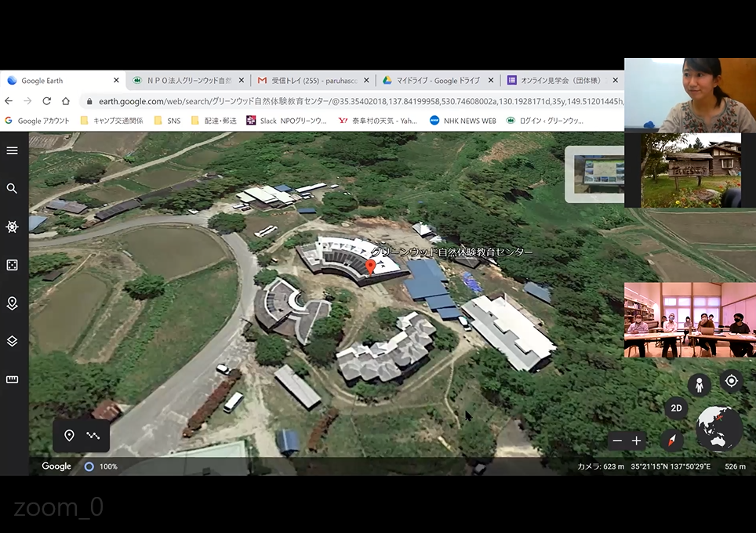Click the I'm Feeling Lucky dice icon

coord(12,265)
